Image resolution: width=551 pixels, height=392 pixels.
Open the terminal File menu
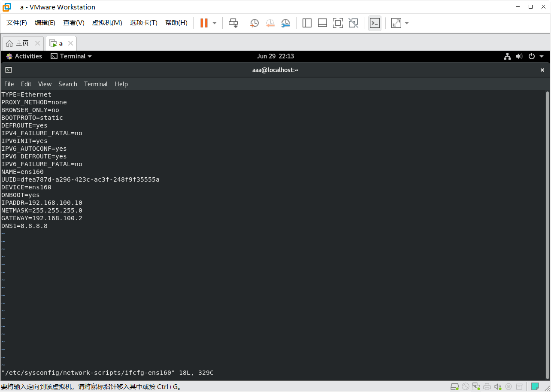click(9, 84)
